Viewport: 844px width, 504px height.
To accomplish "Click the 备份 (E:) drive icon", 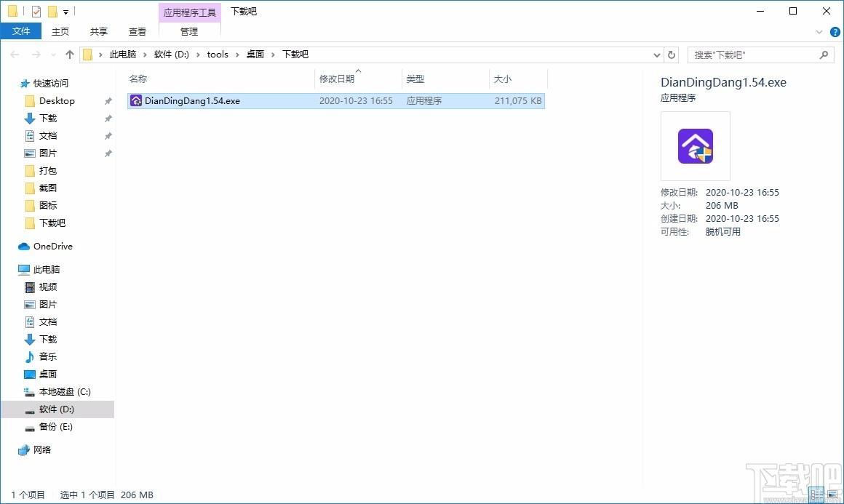I will [x=30, y=427].
